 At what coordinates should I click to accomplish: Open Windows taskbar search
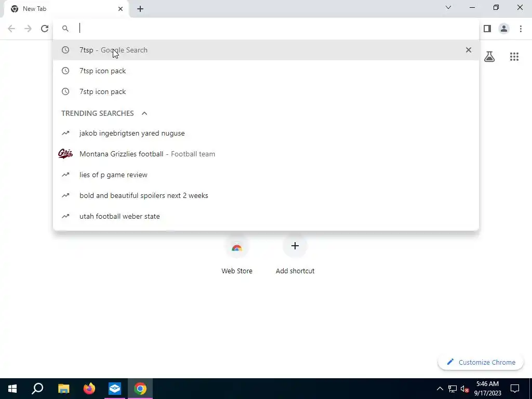[37, 389]
